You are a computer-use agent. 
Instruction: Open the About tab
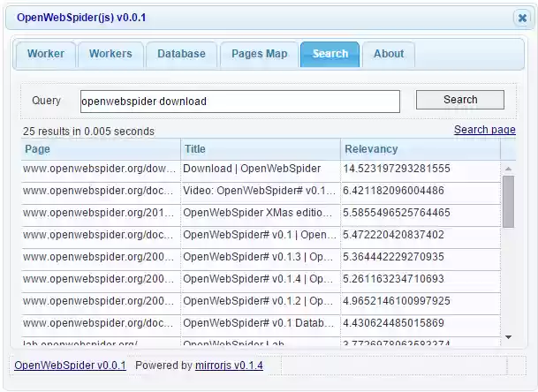click(x=389, y=54)
